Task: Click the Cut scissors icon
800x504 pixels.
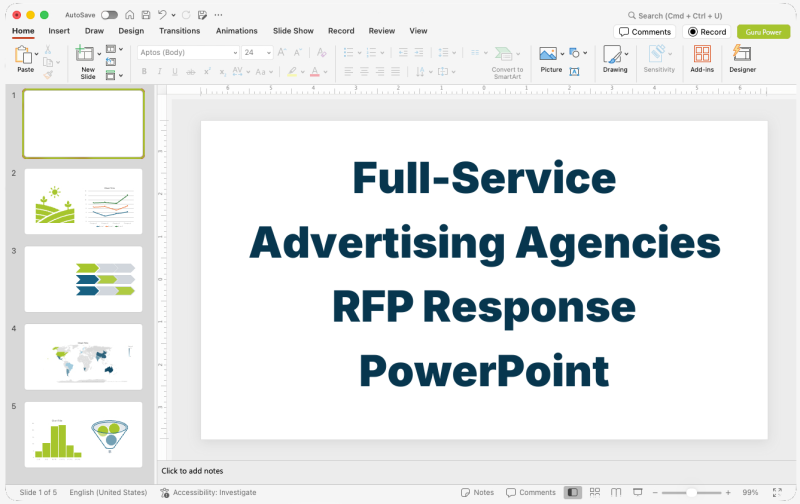Action: [x=47, y=49]
